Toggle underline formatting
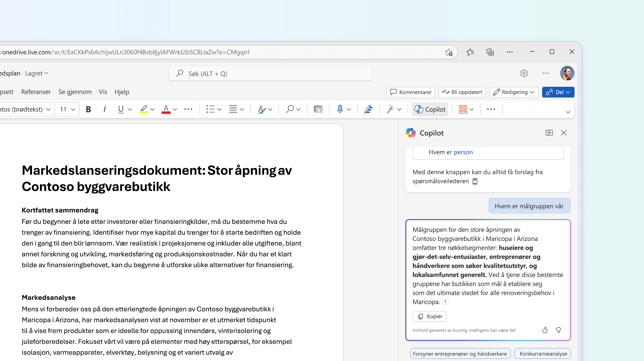The height and width of the screenshot is (361, 644). point(121,109)
